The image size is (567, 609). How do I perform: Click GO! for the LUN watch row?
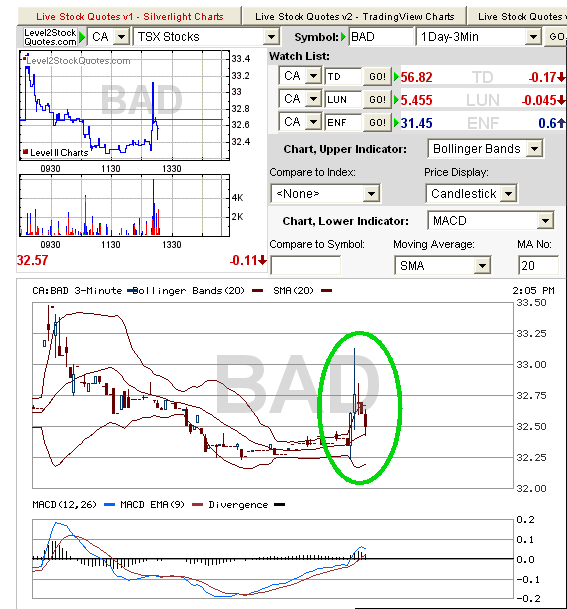pyautogui.click(x=377, y=99)
